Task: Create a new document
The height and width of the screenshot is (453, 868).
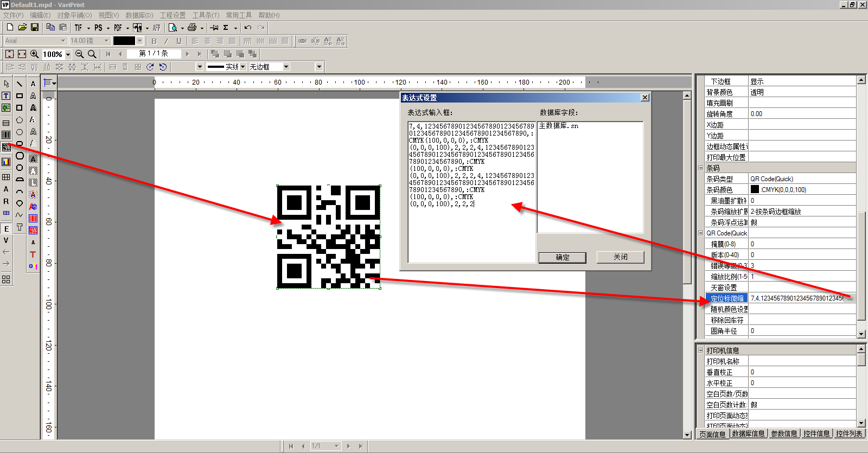Action: pos(10,27)
